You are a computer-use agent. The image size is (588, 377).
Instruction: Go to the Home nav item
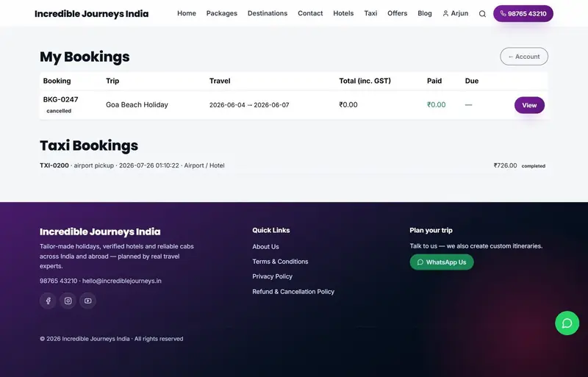pos(187,13)
